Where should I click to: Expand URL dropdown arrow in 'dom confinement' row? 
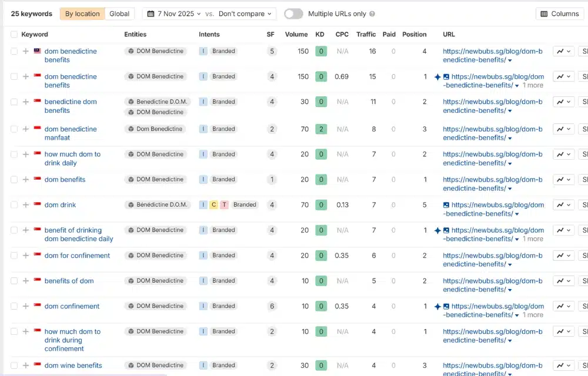(517, 315)
